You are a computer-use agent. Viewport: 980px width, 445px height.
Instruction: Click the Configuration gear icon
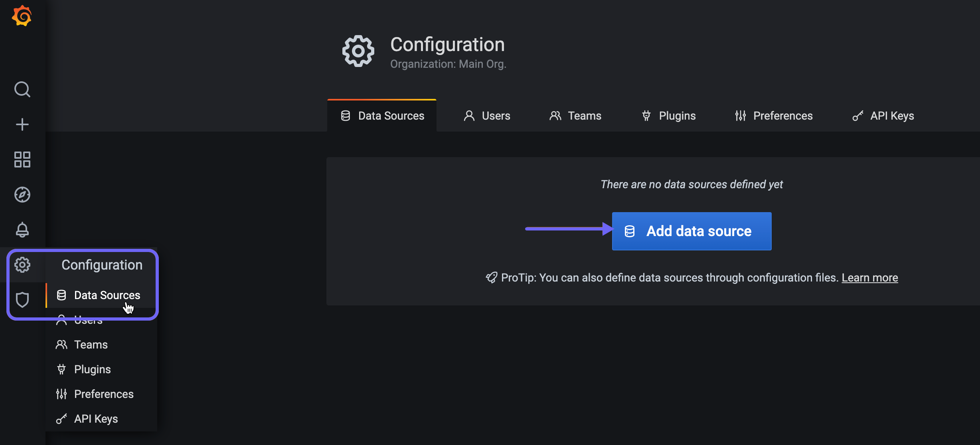(22, 264)
